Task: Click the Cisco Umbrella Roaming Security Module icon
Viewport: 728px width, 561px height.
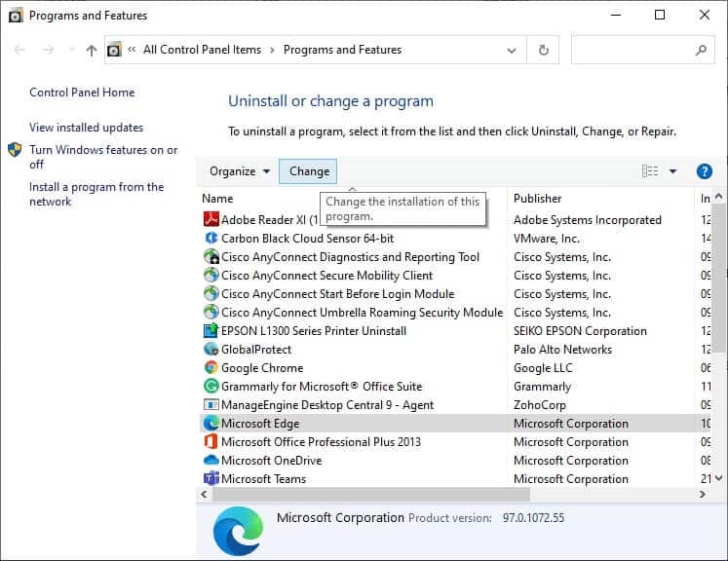Action: coord(211,312)
